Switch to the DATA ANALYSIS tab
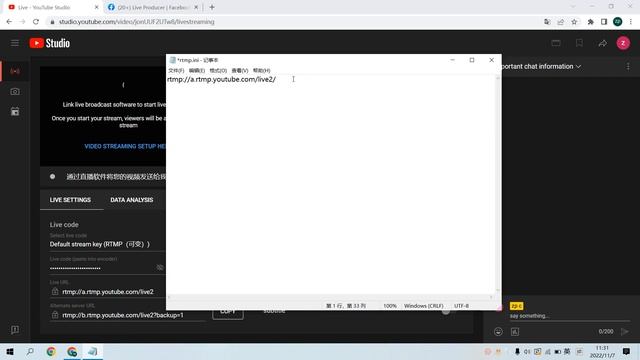 click(131, 200)
